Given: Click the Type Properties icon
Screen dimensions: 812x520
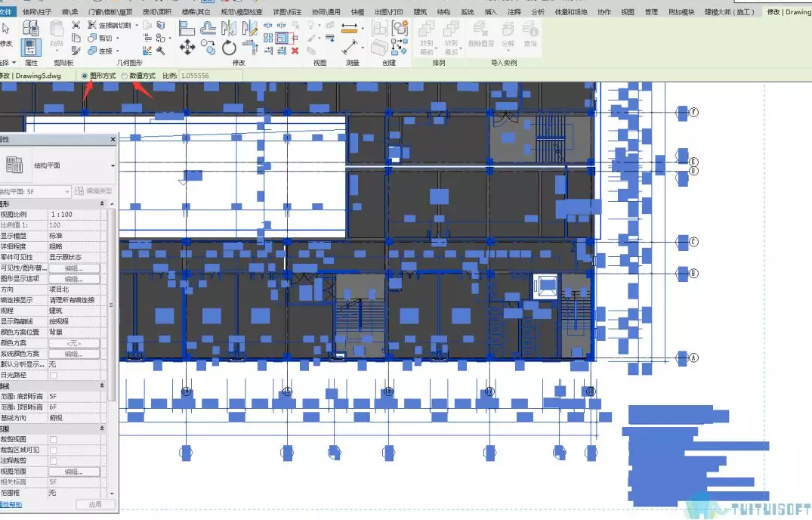Looking at the screenshot, I should [30, 29].
